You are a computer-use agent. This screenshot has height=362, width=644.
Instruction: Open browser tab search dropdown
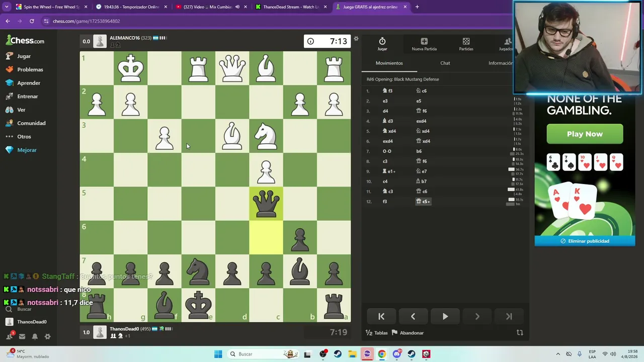pyautogui.click(x=7, y=7)
